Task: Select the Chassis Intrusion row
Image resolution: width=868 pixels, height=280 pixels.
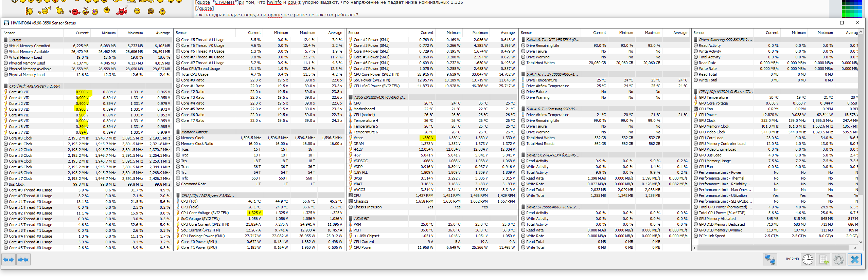Action: click(x=432, y=207)
